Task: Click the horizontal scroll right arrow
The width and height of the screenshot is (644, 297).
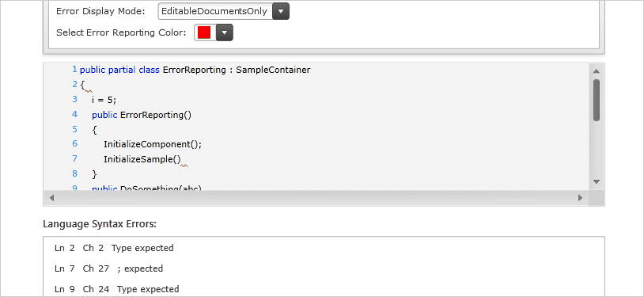Action: tap(581, 198)
